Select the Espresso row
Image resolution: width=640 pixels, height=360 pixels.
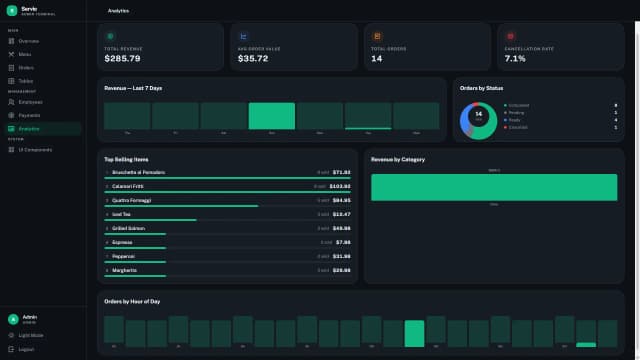click(x=227, y=244)
